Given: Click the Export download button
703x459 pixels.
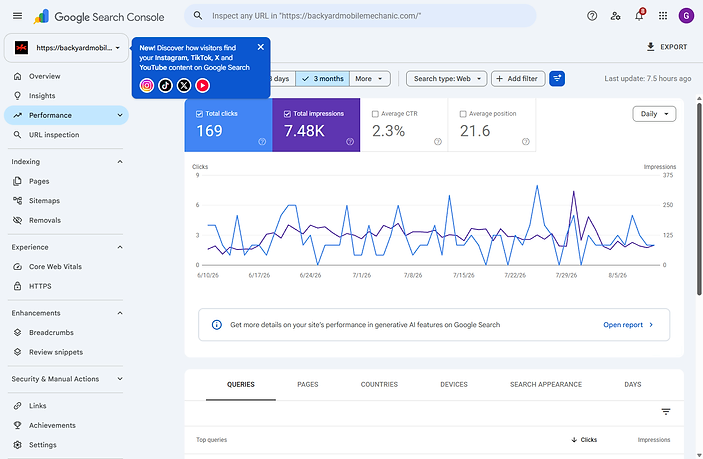Looking at the screenshot, I should 667,47.
